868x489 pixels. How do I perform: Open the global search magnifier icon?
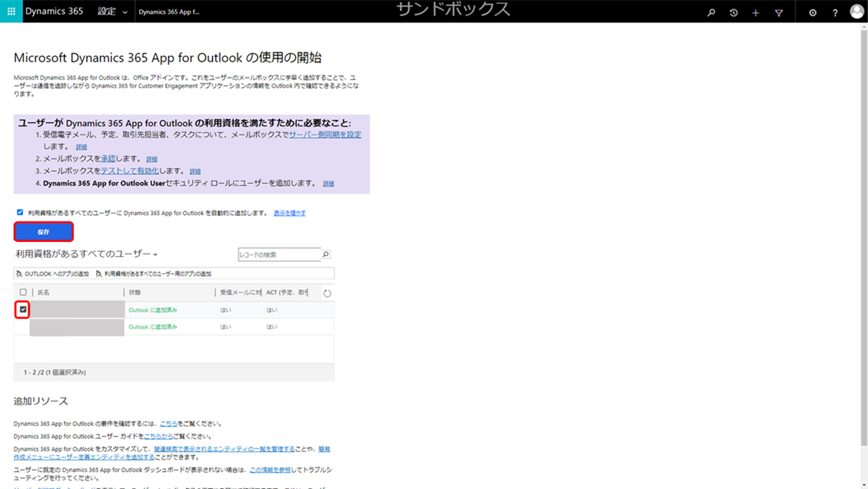711,13
